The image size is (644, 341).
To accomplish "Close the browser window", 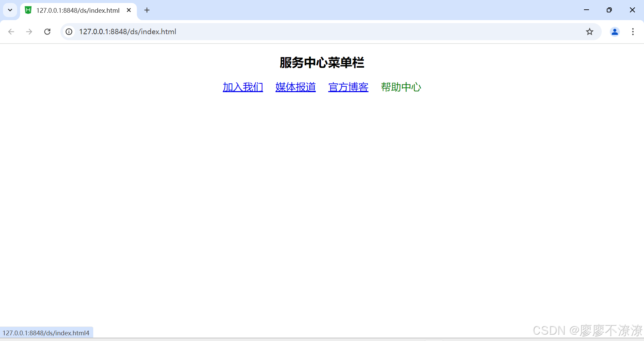I will (x=632, y=10).
